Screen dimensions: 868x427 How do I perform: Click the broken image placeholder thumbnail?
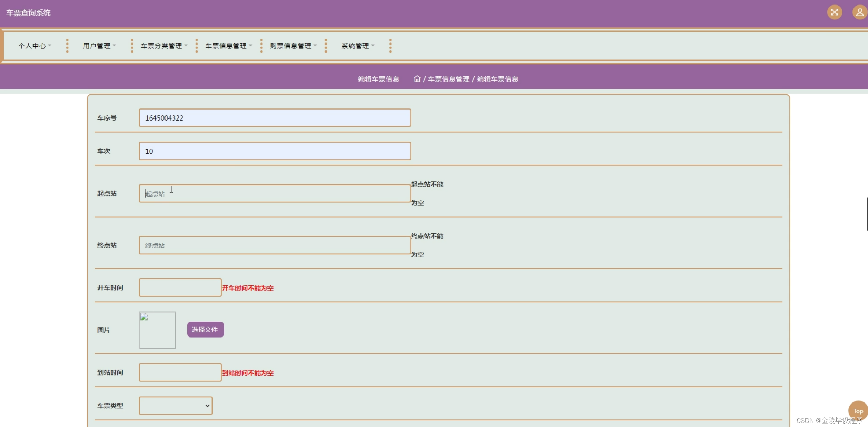(157, 330)
